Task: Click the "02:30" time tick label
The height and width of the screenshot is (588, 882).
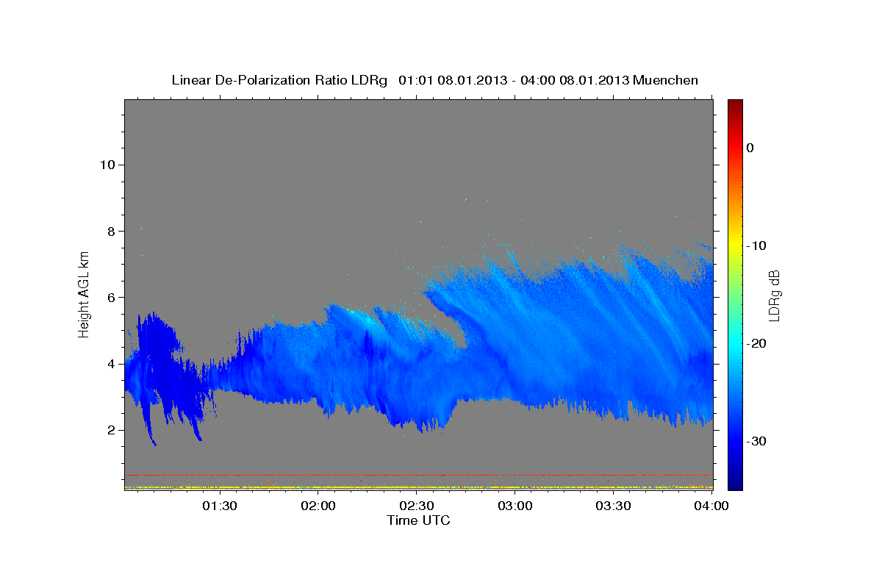Action: (x=417, y=506)
